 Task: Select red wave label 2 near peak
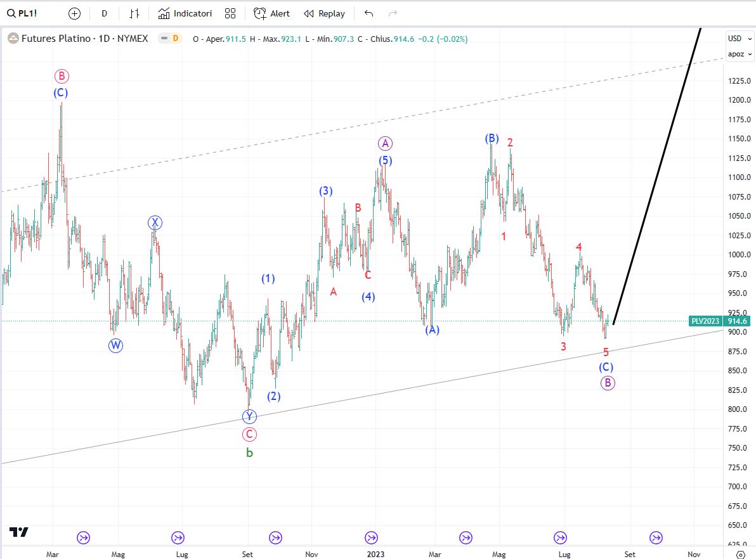pyautogui.click(x=510, y=143)
